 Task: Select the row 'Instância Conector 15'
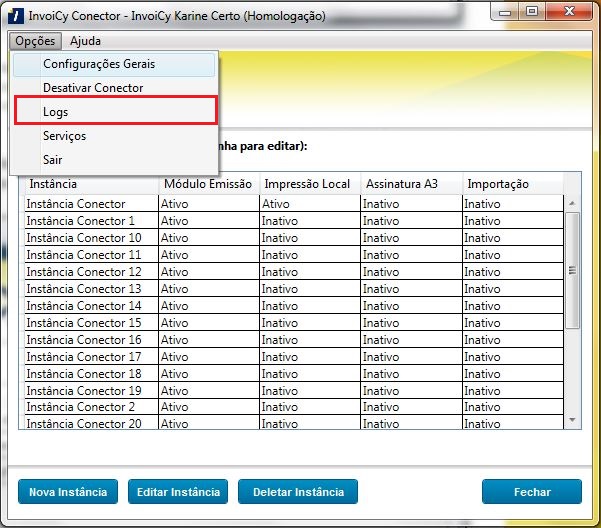click(294, 323)
